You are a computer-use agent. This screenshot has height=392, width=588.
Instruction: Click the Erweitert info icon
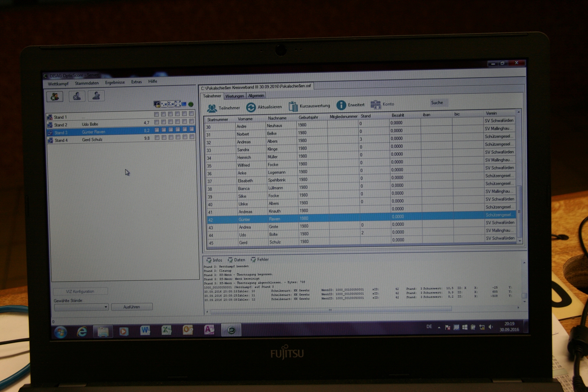341,105
